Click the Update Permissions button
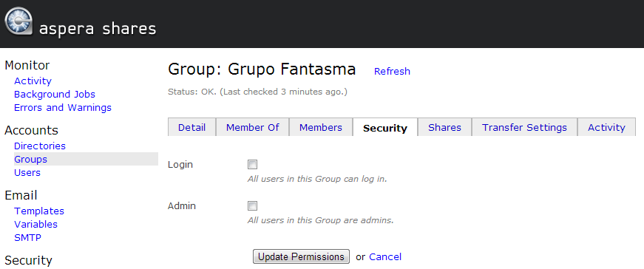 click(301, 256)
